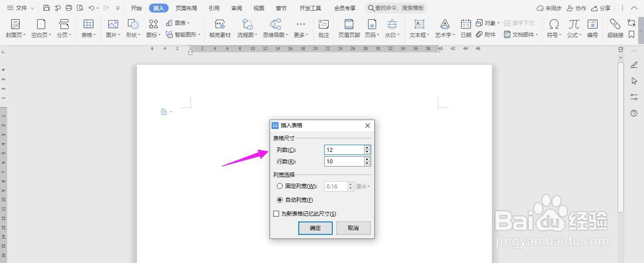The height and width of the screenshot is (263, 644).
Task: Decrease 行数 with down stepper arrow
Action: point(367,164)
